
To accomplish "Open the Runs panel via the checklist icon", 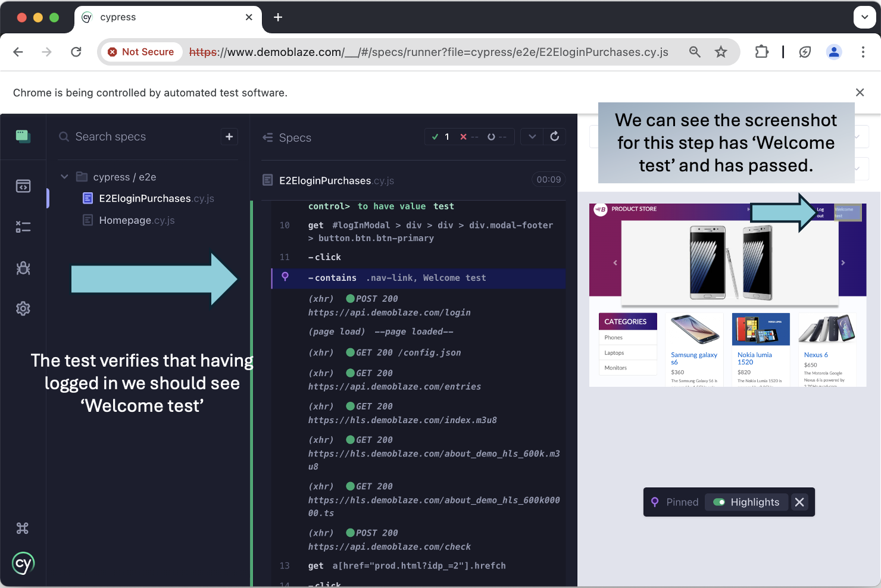I will (23, 227).
